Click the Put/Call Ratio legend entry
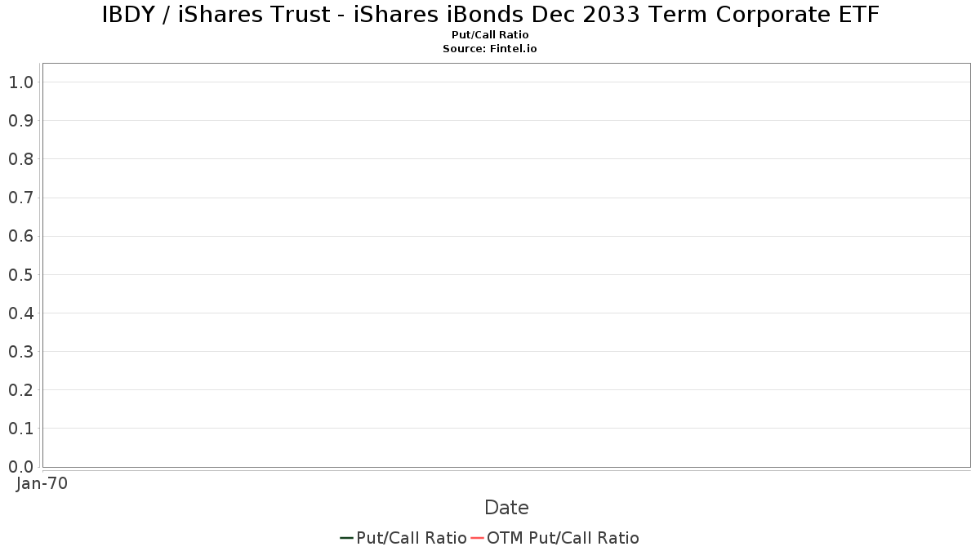Viewport: 980px width, 551px height. pos(403,538)
